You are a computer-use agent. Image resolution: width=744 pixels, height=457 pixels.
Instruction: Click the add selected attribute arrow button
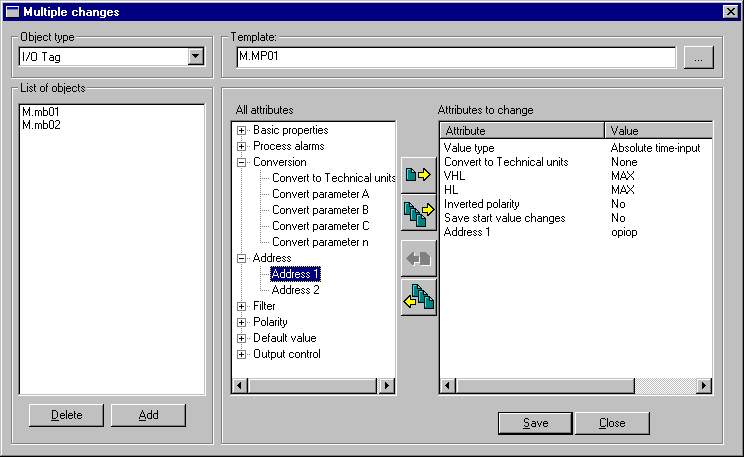coord(417,176)
